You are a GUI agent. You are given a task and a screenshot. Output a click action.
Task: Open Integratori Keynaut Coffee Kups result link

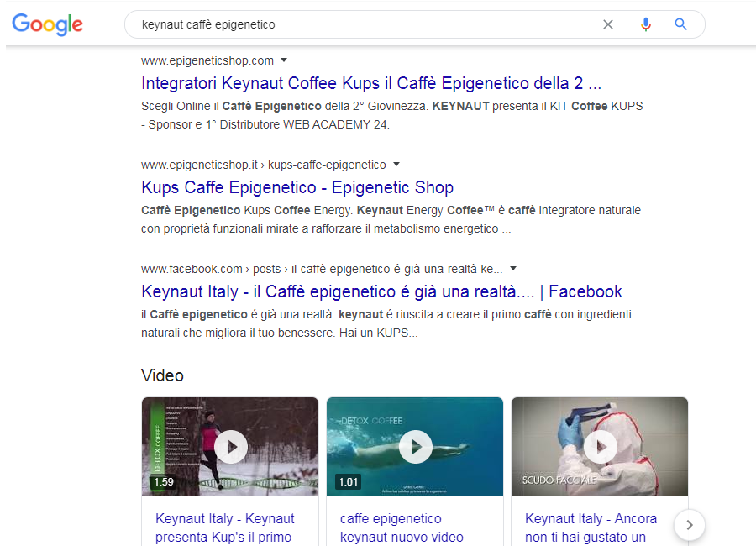[371, 83]
